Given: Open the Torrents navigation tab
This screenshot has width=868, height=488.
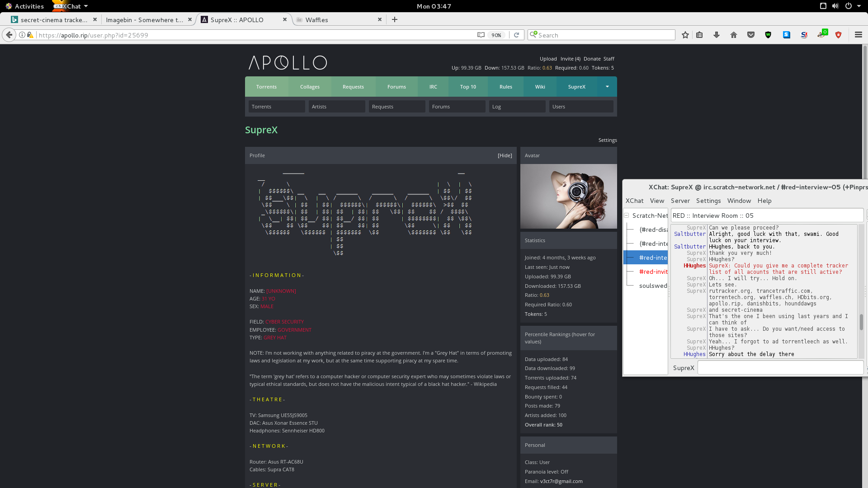Looking at the screenshot, I should 266,87.
